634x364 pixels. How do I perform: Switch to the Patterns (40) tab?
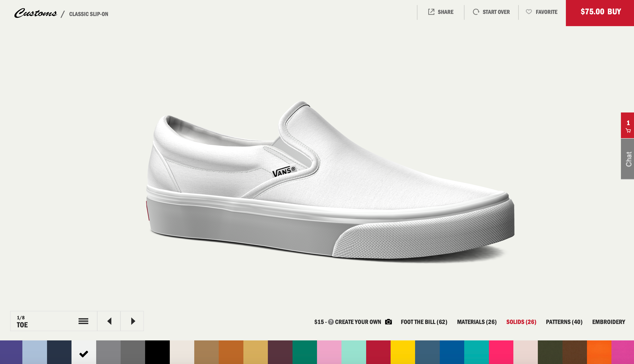coord(564,322)
